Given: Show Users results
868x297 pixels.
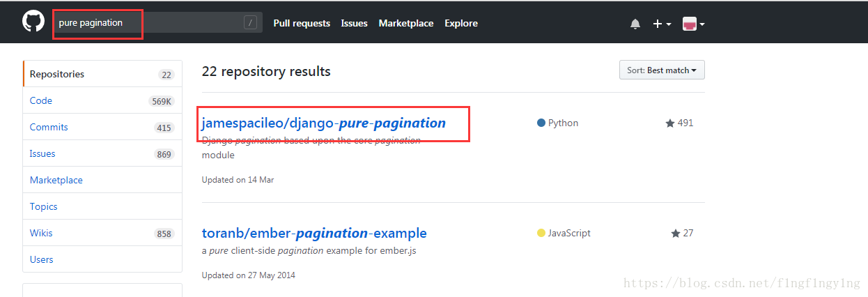Looking at the screenshot, I should click(102, 259).
